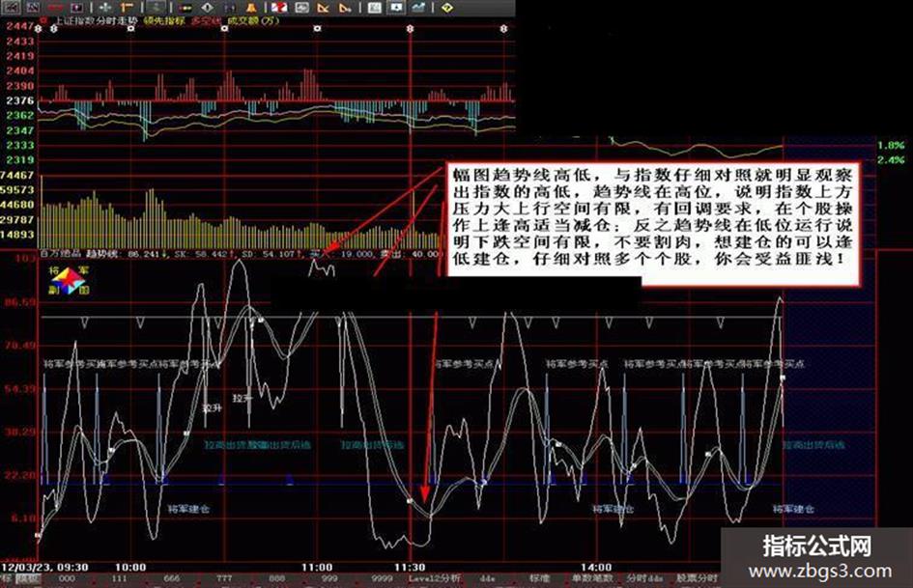Click the 11:00 time axis label
Image resolution: width=913 pixels, height=588 pixels.
(317, 567)
